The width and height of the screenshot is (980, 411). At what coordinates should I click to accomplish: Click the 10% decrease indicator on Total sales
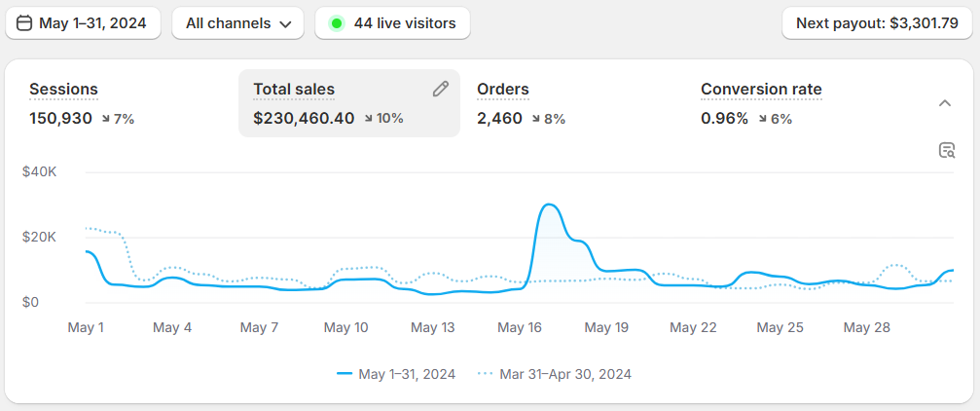pos(384,118)
